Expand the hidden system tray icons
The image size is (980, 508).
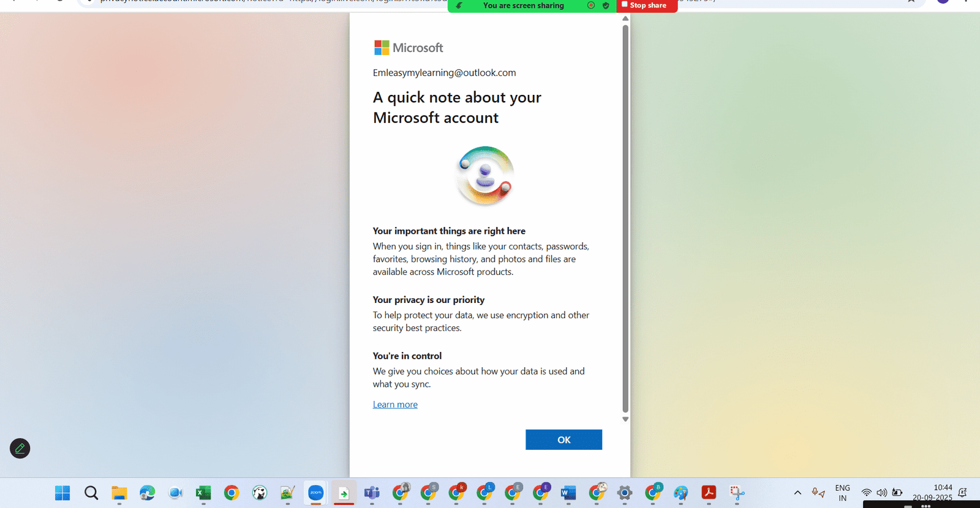[797, 493]
